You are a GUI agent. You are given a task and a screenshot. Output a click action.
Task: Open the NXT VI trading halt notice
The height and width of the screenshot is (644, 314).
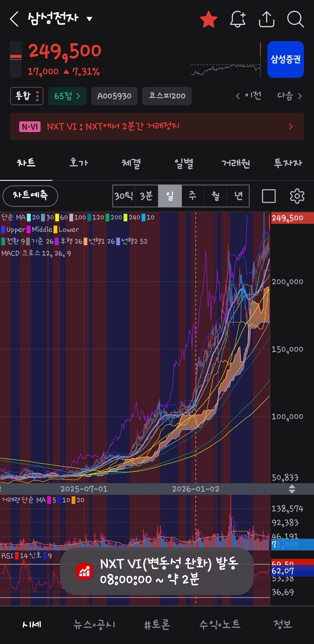(x=157, y=127)
